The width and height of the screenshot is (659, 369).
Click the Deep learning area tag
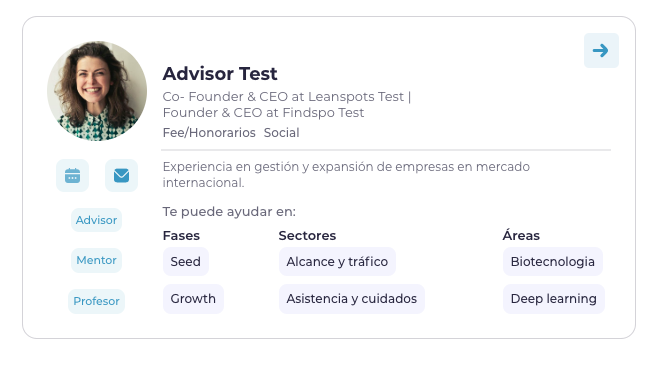(554, 299)
